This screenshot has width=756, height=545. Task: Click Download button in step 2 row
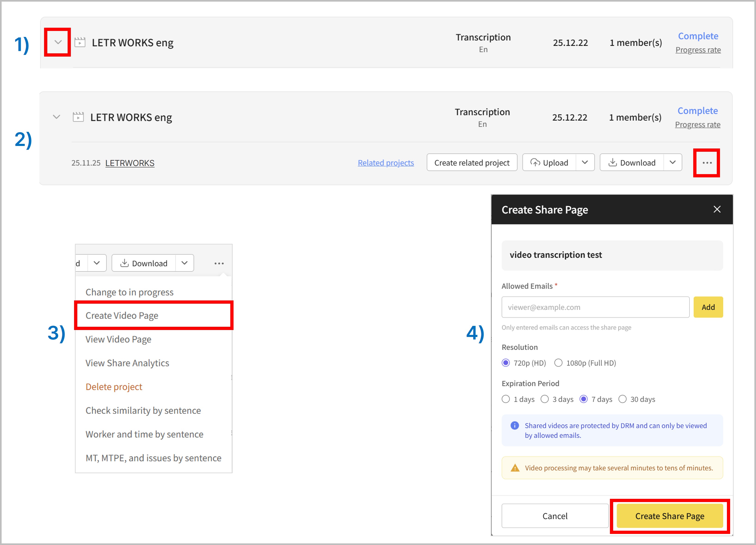click(632, 162)
